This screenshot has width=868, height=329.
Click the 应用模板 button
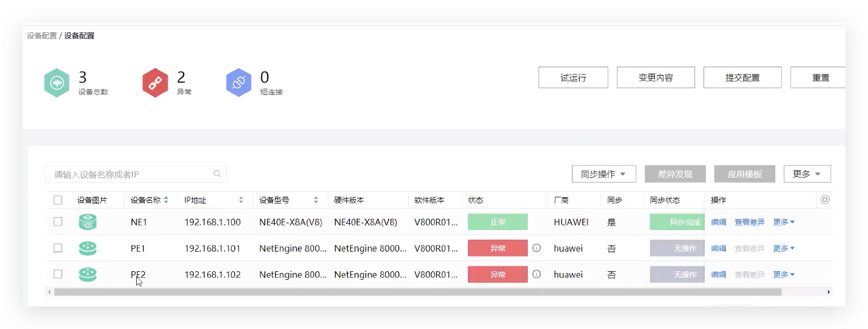tap(745, 174)
